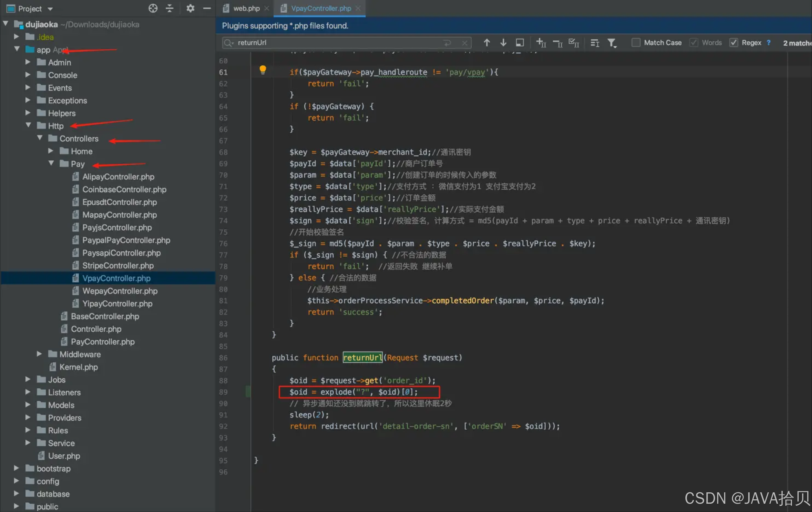
Task: Click the collapse all icon in Project panel
Action: 170,9
